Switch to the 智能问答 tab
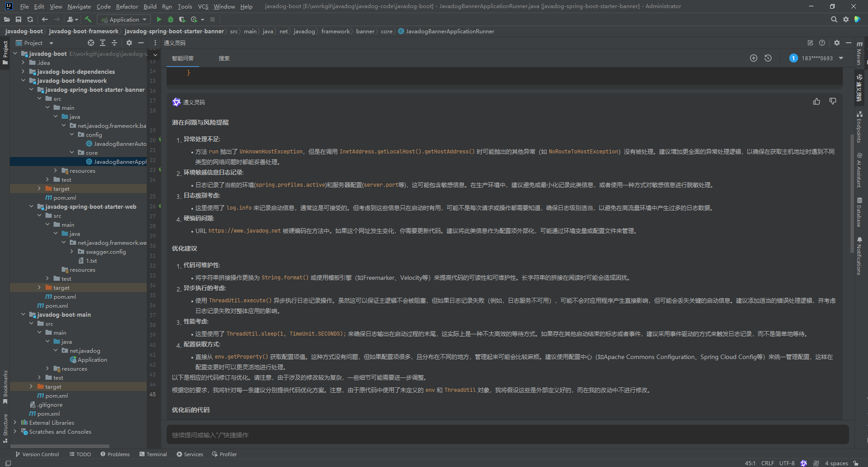The image size is (868, 467). [183, 58]
